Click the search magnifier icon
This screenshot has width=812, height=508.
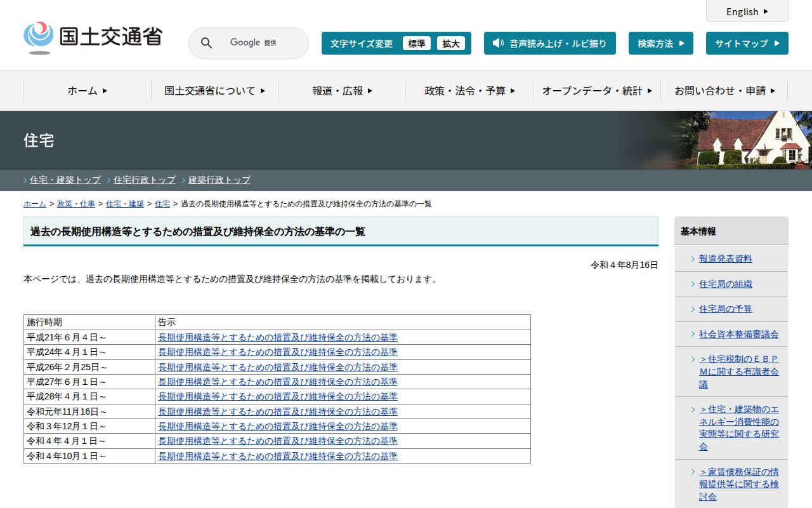click(206, 43)
